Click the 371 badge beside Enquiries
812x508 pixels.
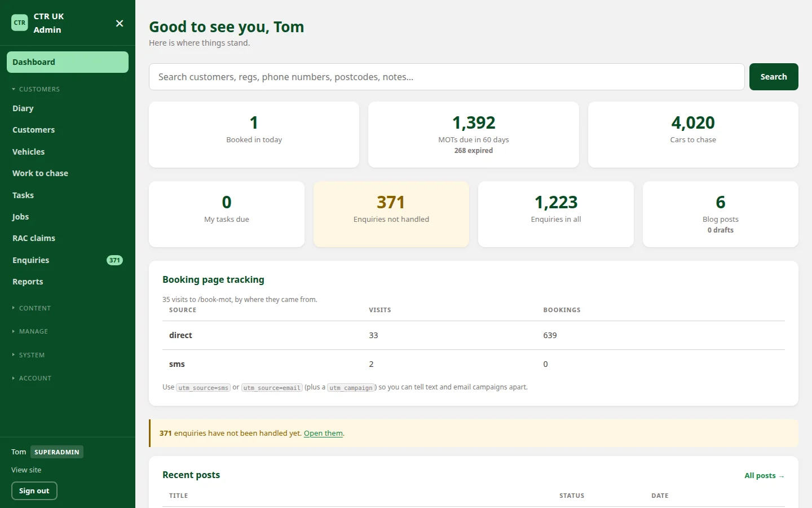click(114, 260)
